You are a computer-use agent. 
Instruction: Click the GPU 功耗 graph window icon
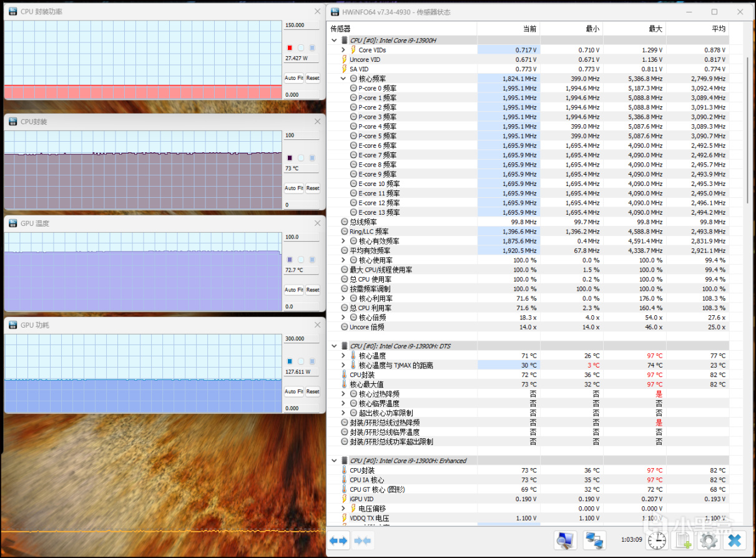(12, 325)
